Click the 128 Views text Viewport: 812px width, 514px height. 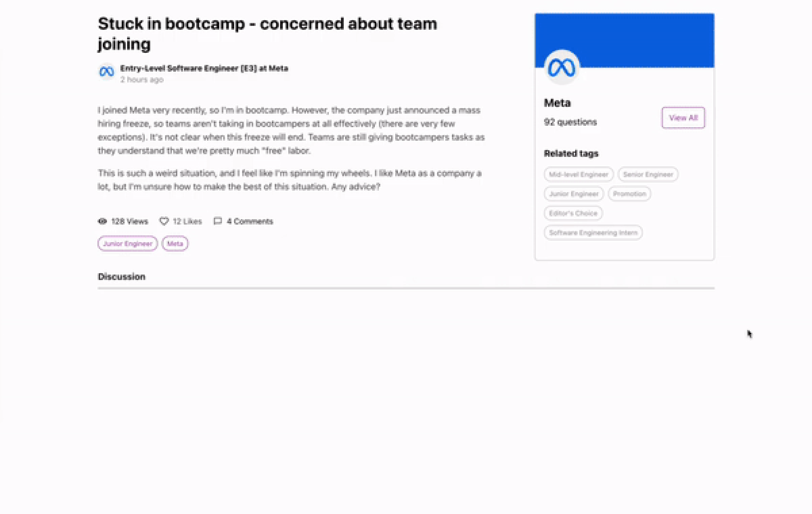tap(129, 221)
